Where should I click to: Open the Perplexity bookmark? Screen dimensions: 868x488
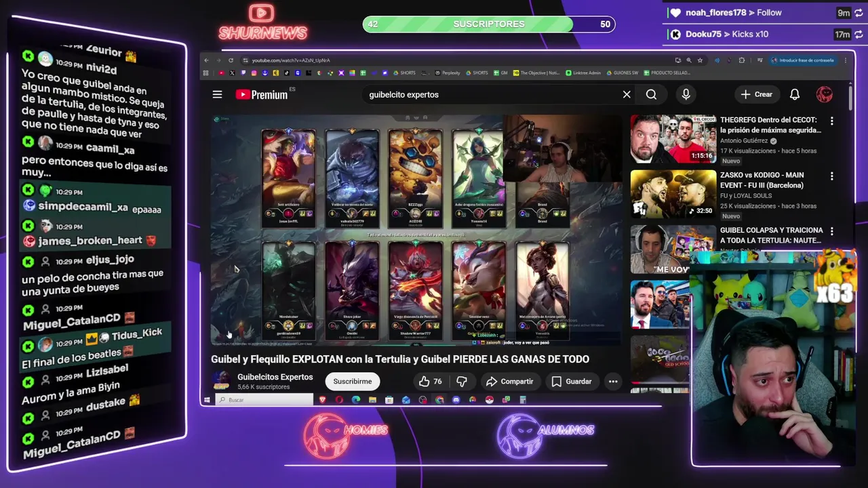[447, 73]
